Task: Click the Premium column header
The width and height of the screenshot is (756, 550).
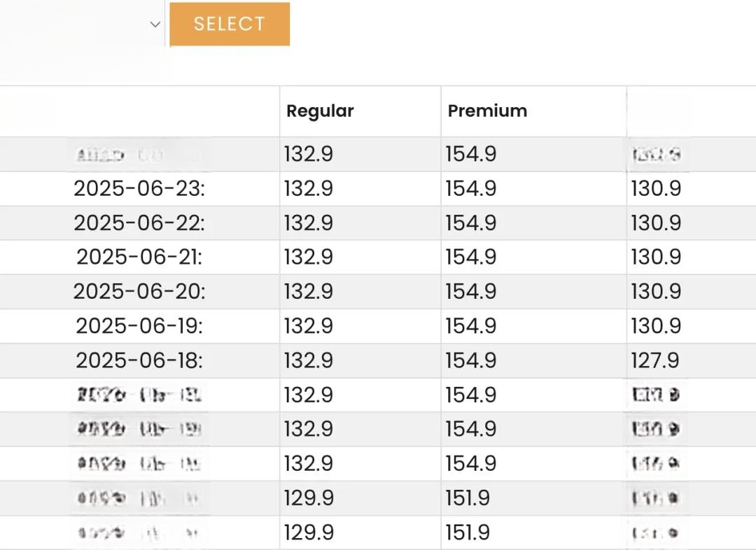Action: [487, 111]
